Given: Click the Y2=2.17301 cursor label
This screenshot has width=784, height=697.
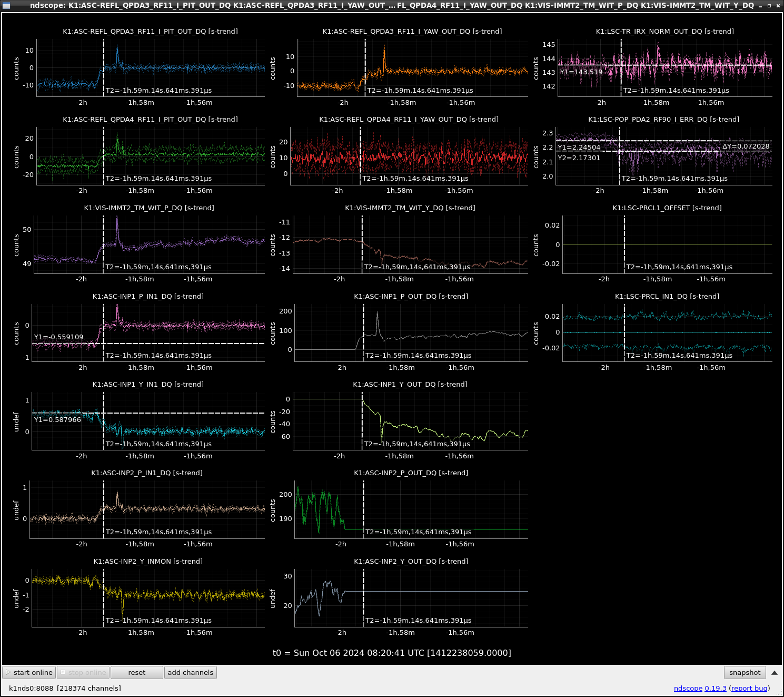Looking at the screenshot, I should (x=579, y=158).
